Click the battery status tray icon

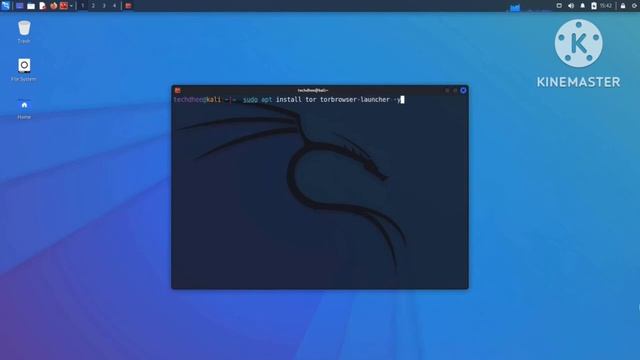594,6
